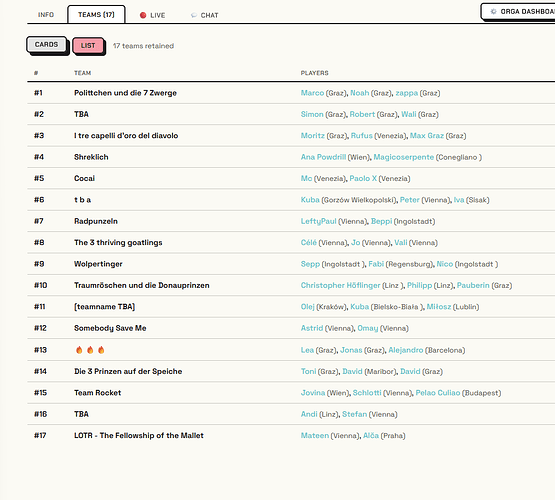Click the red live indicator dot

point(143,15)
